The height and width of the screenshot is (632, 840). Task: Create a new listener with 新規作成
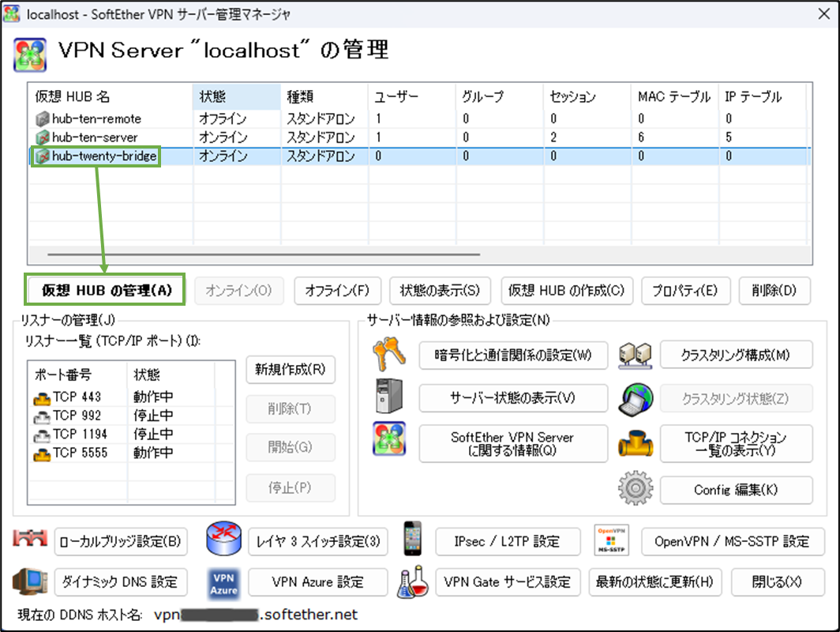point(289,370)
